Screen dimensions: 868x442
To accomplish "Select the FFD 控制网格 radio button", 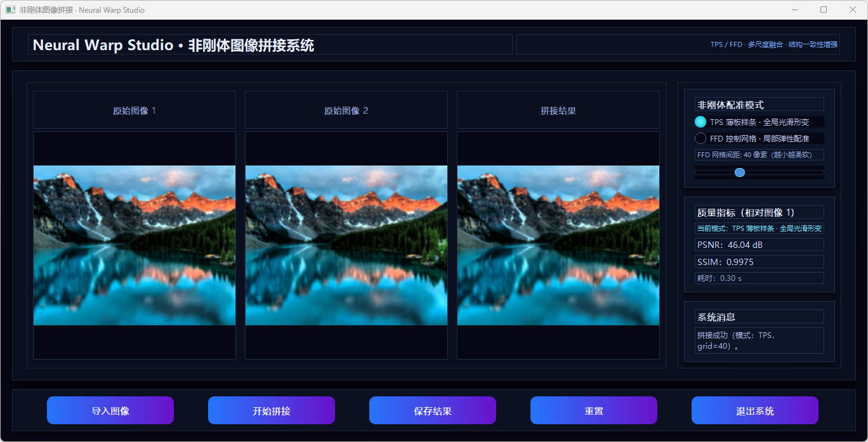I will pyautogui.click(x=700, y=138).
